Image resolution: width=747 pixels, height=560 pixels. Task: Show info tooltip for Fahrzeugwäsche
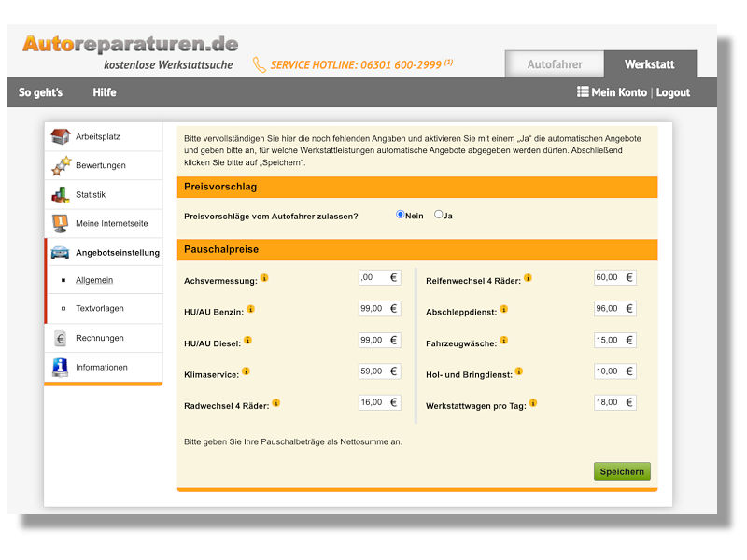[504, 340]
